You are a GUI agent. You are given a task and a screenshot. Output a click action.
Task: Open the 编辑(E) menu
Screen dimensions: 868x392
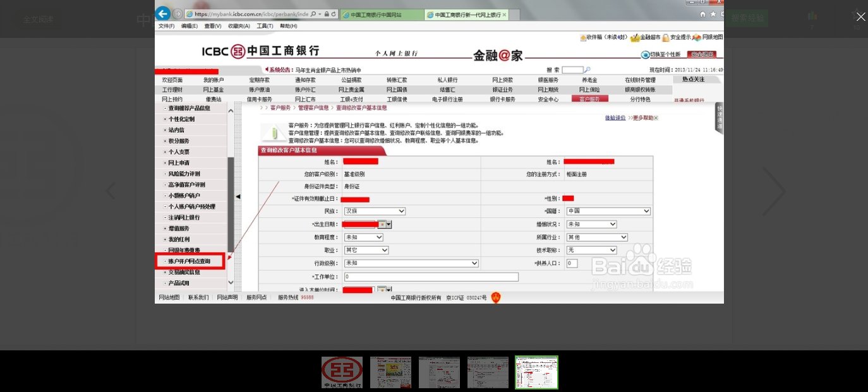click(190, 26)
